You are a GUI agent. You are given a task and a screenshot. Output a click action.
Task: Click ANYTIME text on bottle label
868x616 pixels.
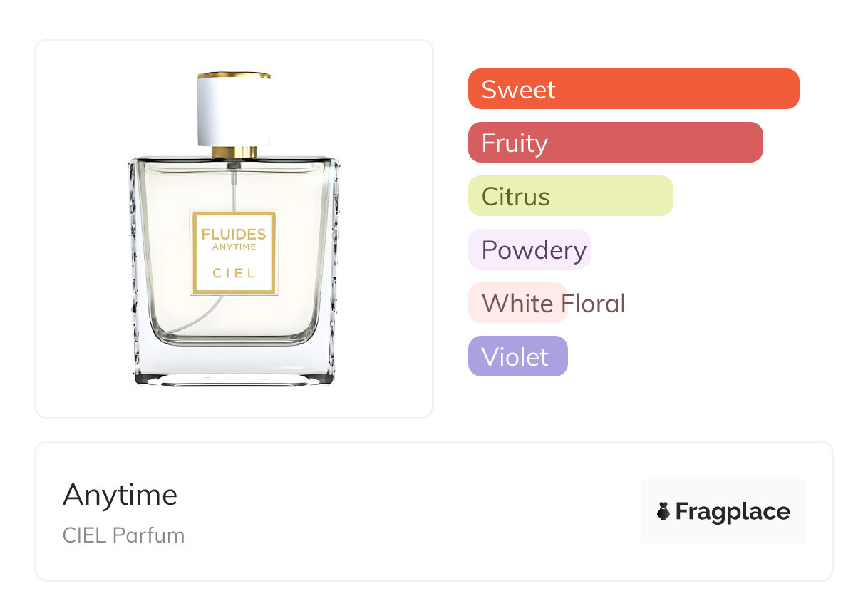[234, 247]
